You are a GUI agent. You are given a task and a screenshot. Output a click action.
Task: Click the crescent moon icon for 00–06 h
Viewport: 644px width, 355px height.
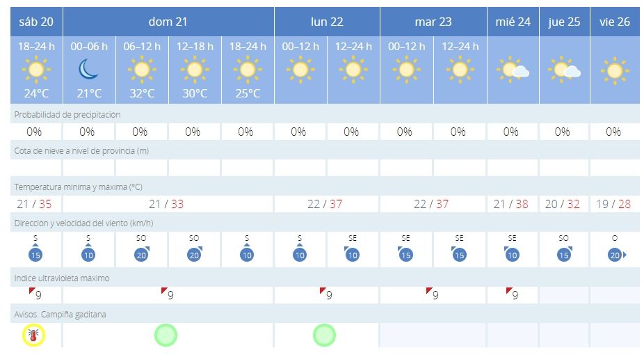(88, 68)
